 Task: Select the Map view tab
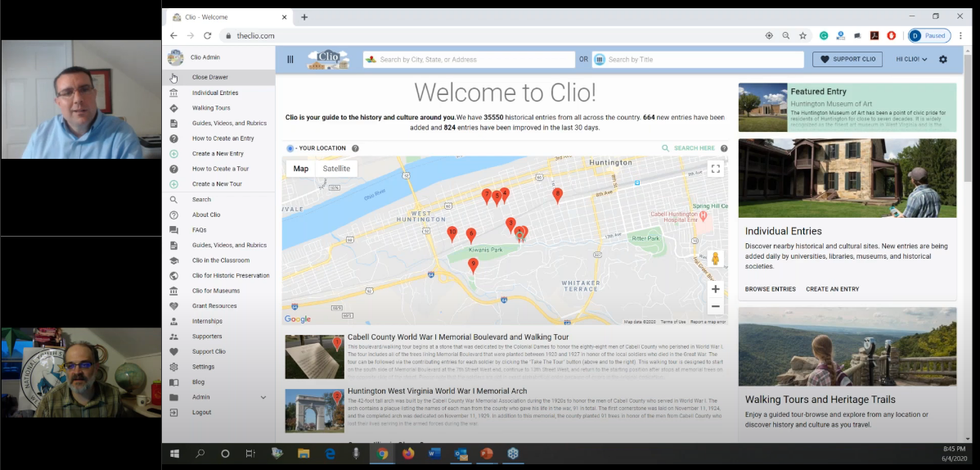pos(300,169)
